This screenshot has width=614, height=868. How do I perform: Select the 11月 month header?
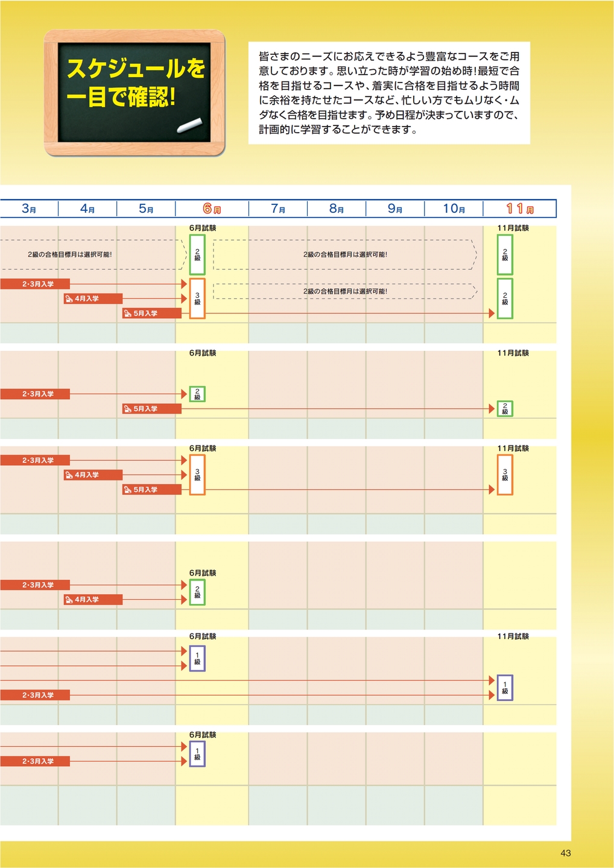pos(519,209)
